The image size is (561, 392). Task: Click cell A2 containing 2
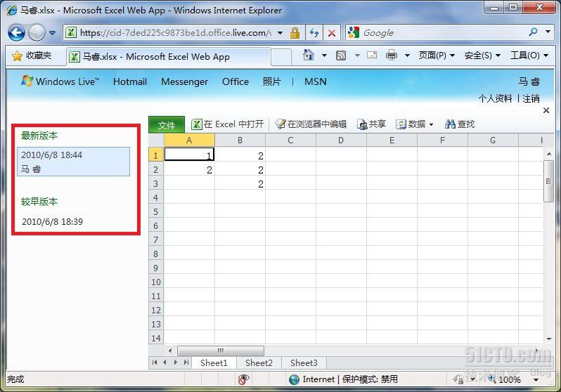pyautogui.click(x=189, y=169)
